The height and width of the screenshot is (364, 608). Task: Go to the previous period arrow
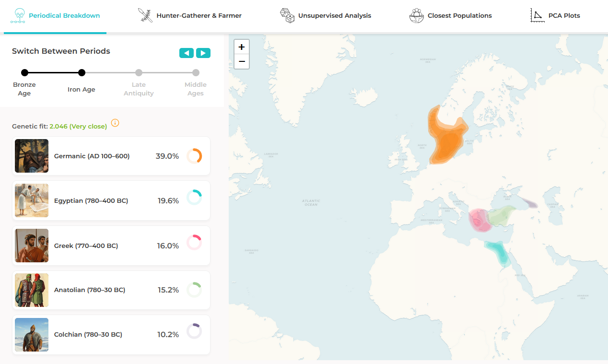point(187,53)
